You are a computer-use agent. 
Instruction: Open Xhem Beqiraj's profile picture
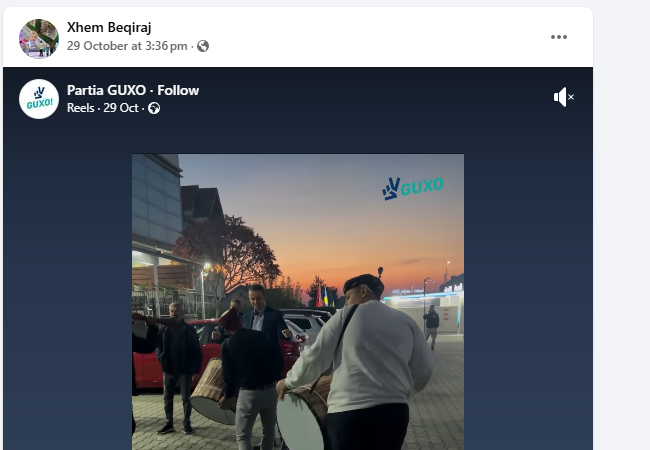tap(39, 39)
